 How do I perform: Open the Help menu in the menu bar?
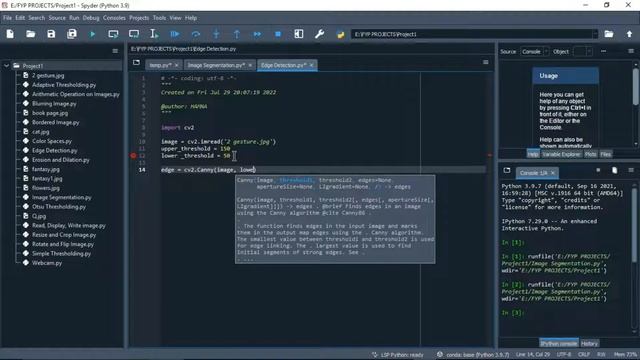pos(191,18)
